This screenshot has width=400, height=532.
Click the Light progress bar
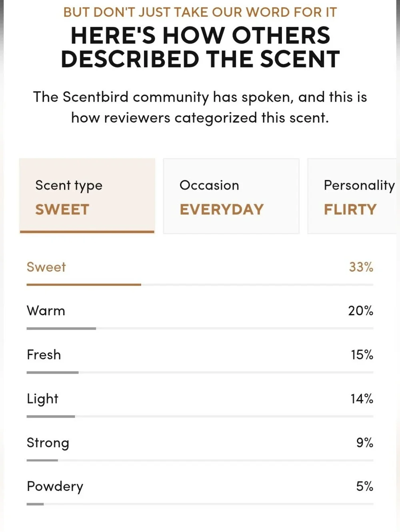(x=200, y=417)
